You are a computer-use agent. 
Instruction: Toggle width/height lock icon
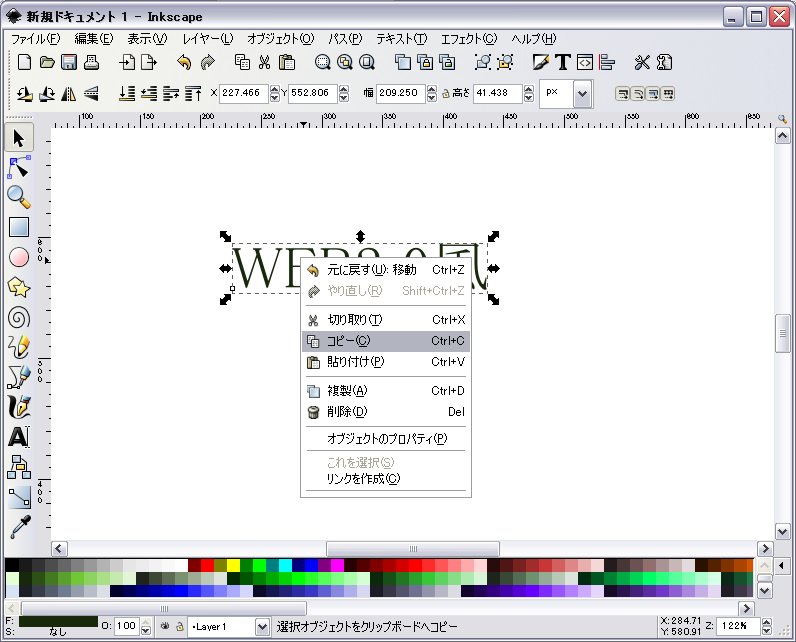click(x=446, y=94)
